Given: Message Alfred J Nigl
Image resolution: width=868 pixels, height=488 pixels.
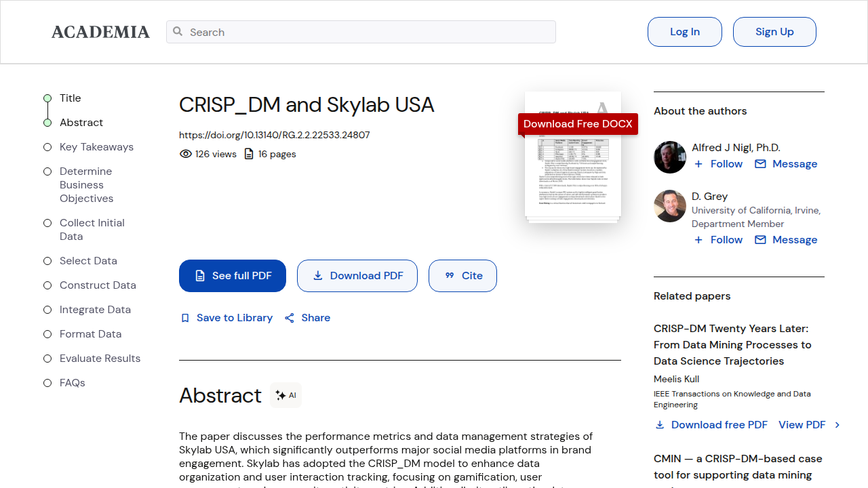Looking at the screenshot, I should [786, 164].
